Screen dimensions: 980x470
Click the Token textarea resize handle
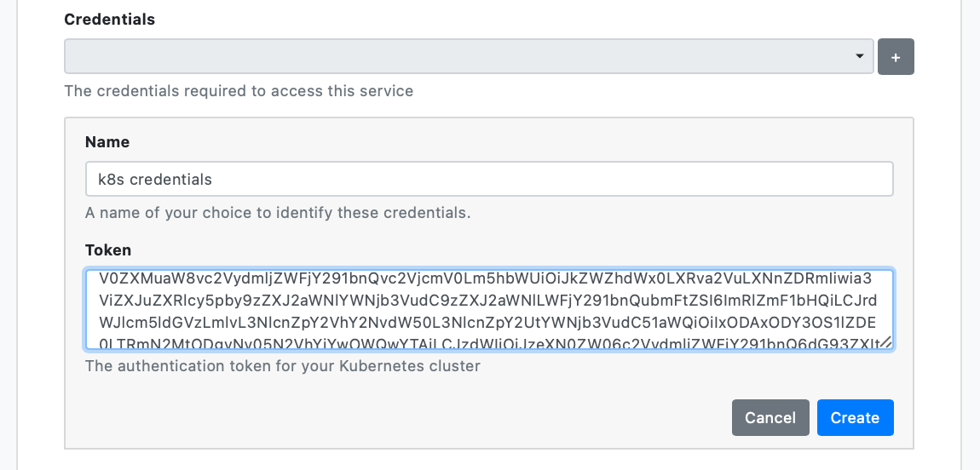(886, 342)
